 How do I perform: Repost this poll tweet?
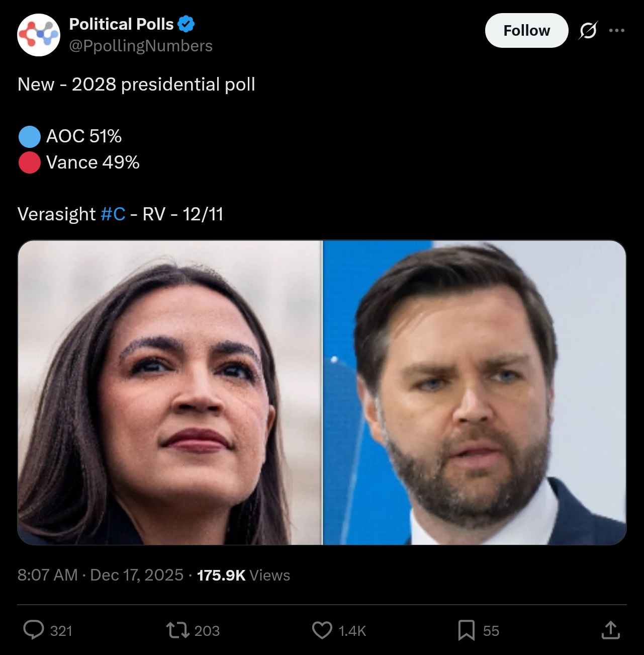(177, 630)
